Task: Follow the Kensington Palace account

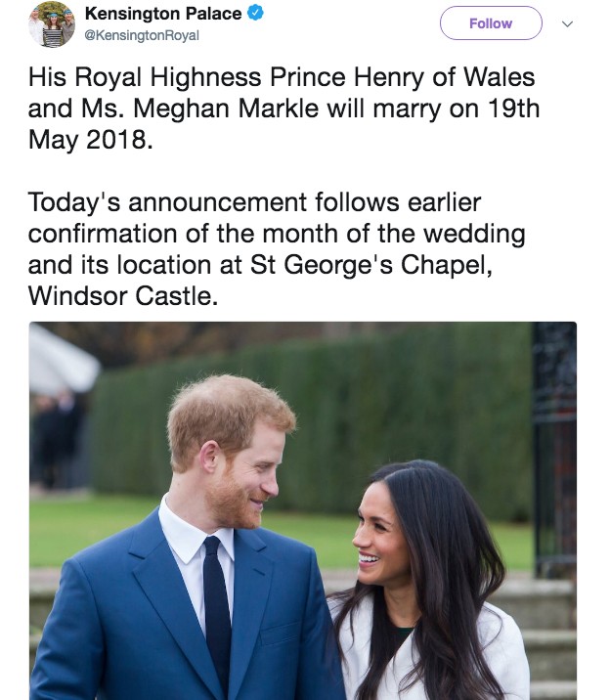Action: point(491,23)
